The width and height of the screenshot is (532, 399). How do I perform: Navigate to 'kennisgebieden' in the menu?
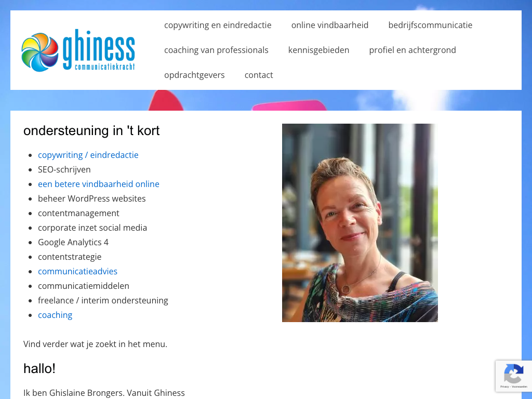pos(318,50)
